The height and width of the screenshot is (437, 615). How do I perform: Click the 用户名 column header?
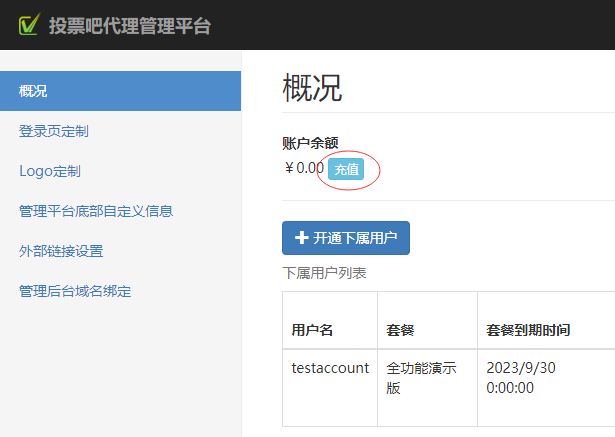click(312, 329)
